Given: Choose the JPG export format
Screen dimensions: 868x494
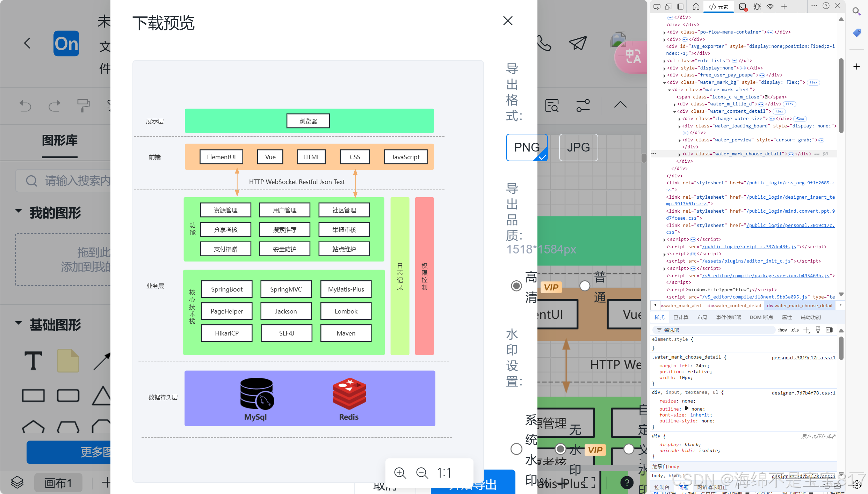Looking at the screenshot, I should coord(578,147).
